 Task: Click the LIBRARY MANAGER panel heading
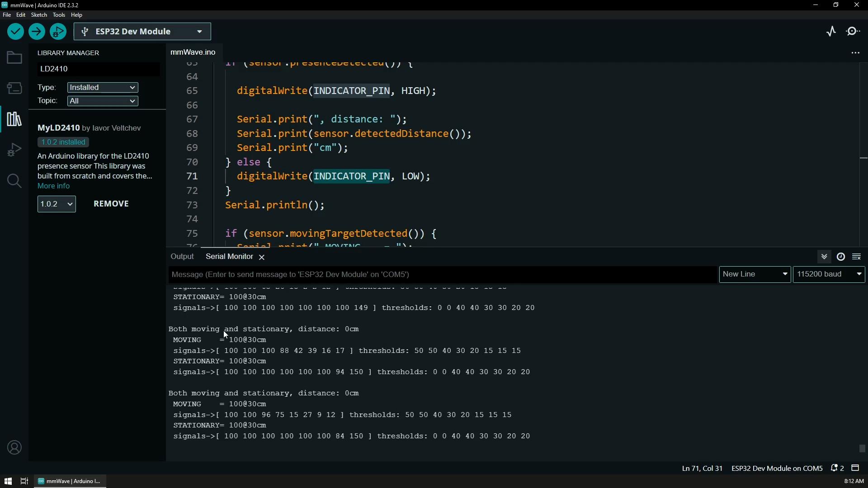point(68,53)
